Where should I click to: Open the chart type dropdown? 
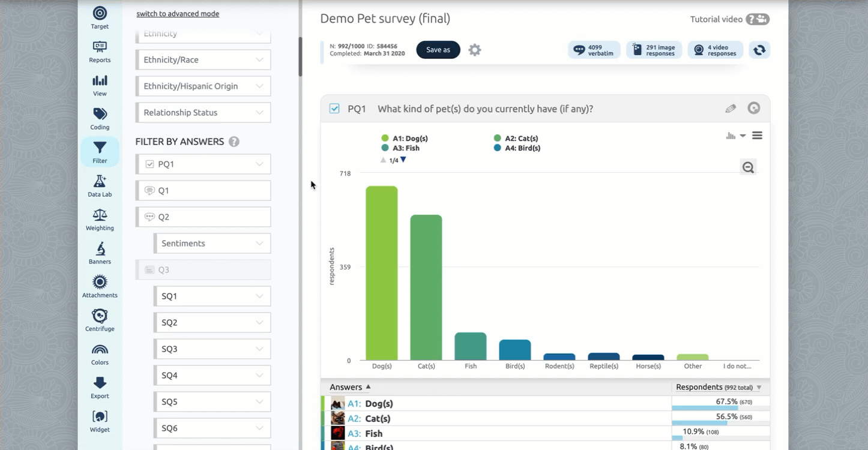coord(735,136)
